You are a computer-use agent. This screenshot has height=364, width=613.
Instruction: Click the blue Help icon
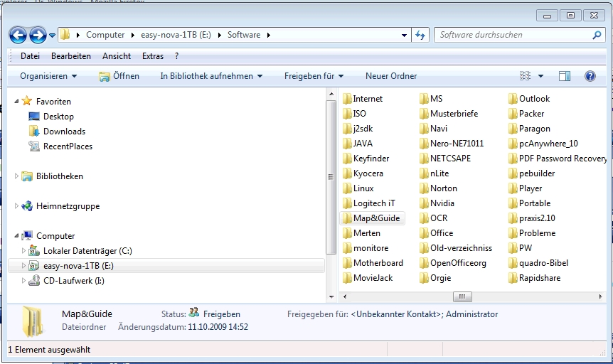coord(590,76)
